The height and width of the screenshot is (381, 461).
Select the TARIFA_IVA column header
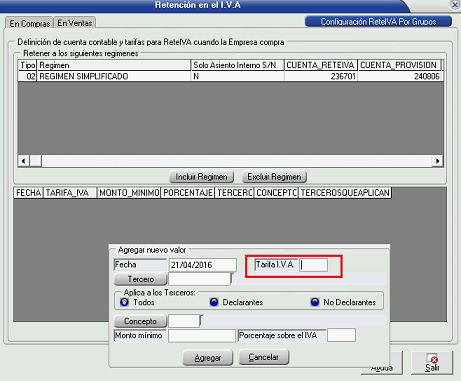70,193
